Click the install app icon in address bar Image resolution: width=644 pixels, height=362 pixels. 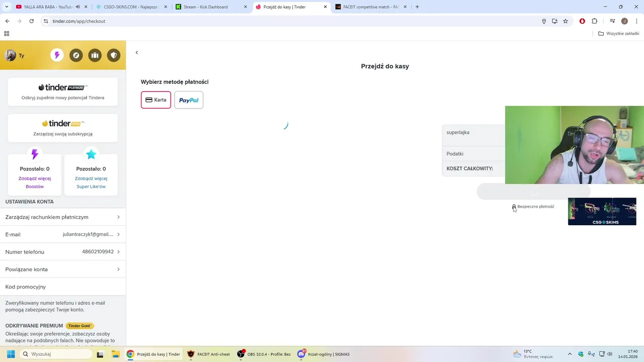tap(554, 21)
